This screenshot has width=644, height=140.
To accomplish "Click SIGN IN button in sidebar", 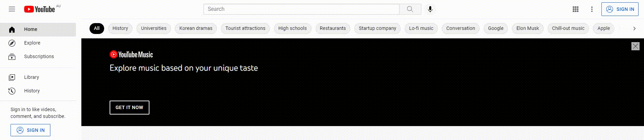I will pyautogui.click(x=30, y=130).
